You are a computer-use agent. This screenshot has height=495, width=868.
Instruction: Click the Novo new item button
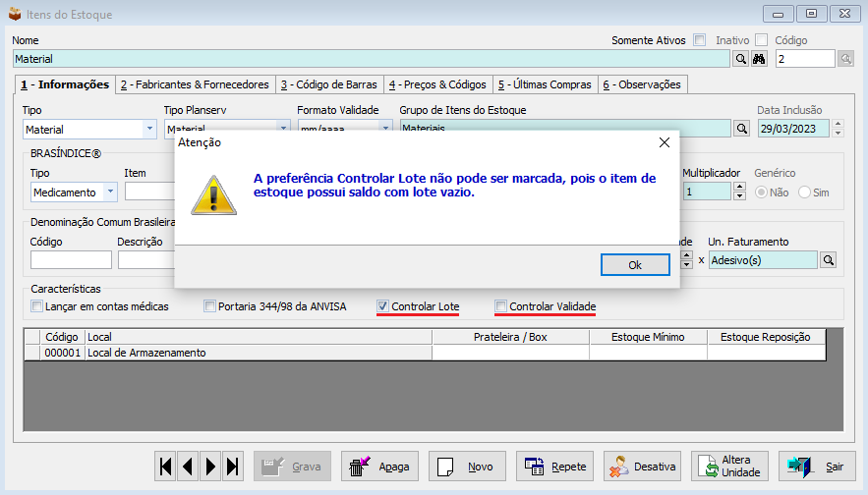[467, 467]
